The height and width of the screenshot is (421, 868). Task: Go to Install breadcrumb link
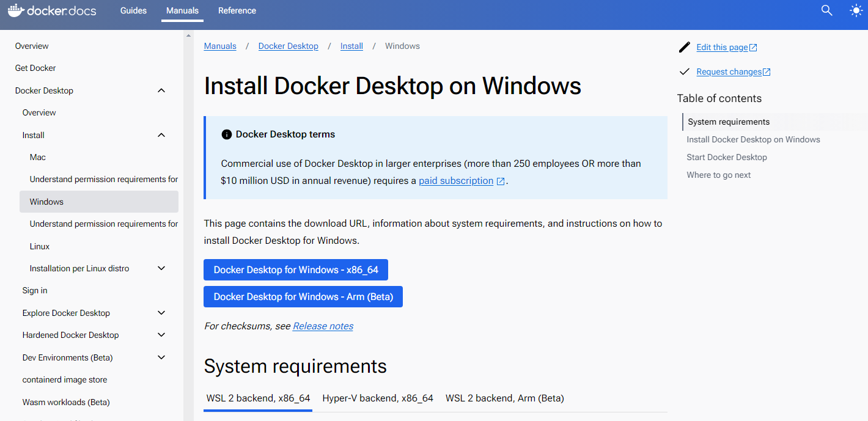pyautogui.click(x=351, y=46)
